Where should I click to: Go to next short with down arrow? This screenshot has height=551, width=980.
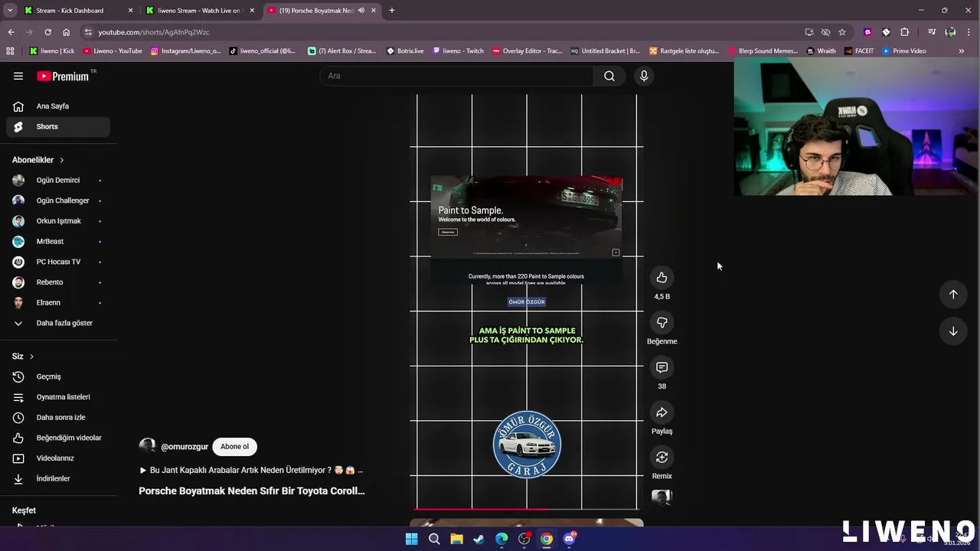coord(953,331)
